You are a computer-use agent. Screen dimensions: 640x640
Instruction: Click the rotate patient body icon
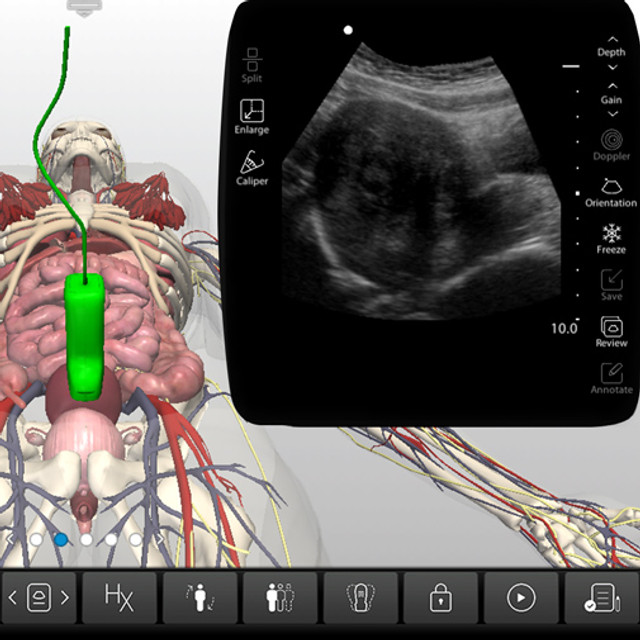pos(199,598)
